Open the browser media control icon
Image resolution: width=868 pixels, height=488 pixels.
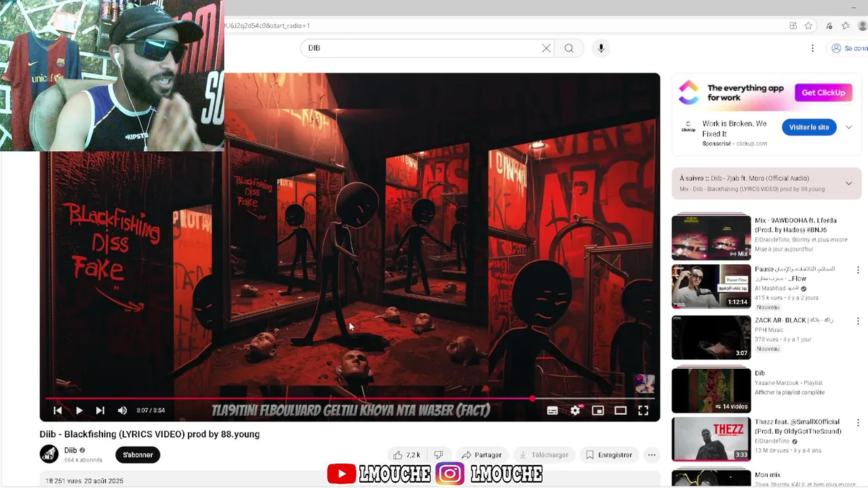(829, 26)
